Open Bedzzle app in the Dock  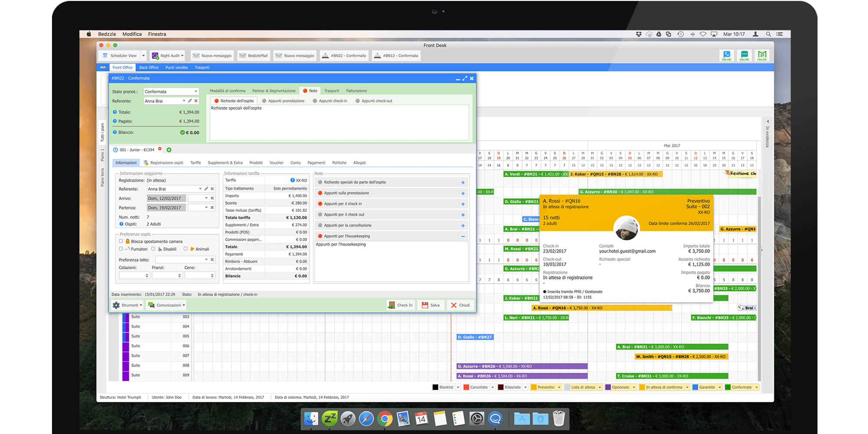(x=330, y=418)
